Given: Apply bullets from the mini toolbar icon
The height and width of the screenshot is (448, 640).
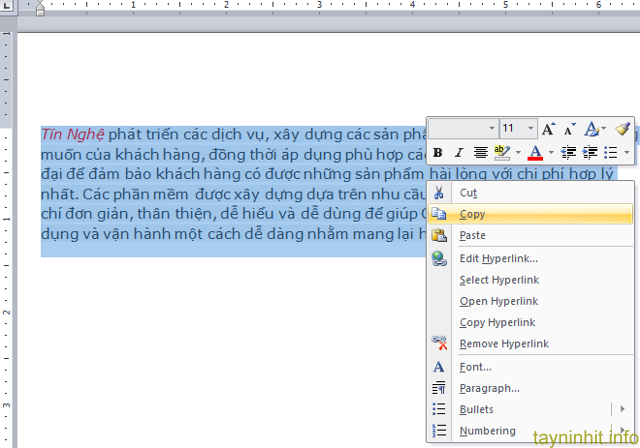Looking at the screenshot, I should pyautogui.click(x=611, y=153).
